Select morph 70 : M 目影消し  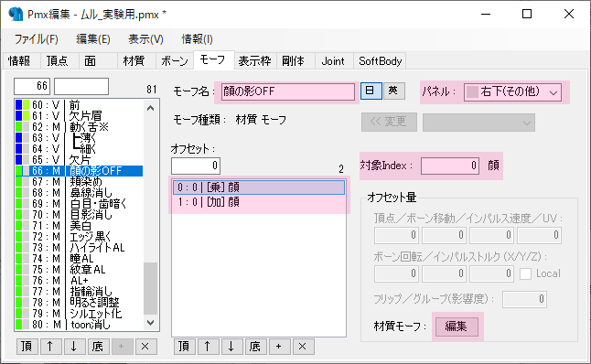click(79, 214)
